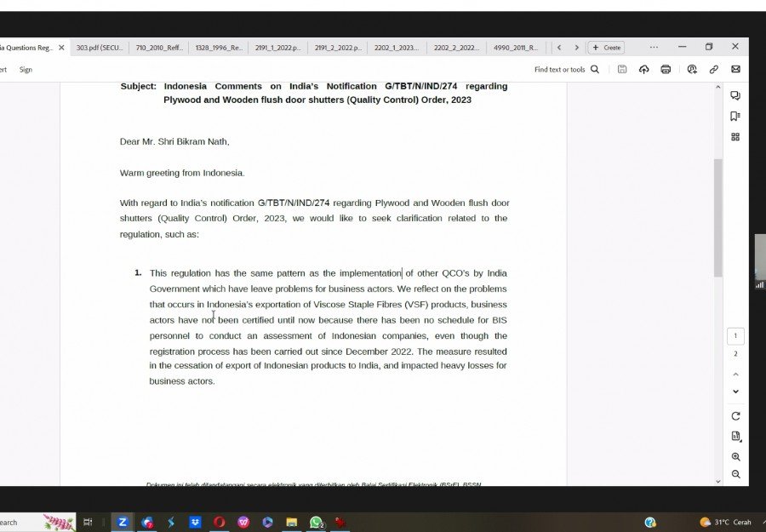
Task: Click 'Dear Mr. Shri Bikram Nath,' line
Action: pyautogui.click(x=174, y=141)
